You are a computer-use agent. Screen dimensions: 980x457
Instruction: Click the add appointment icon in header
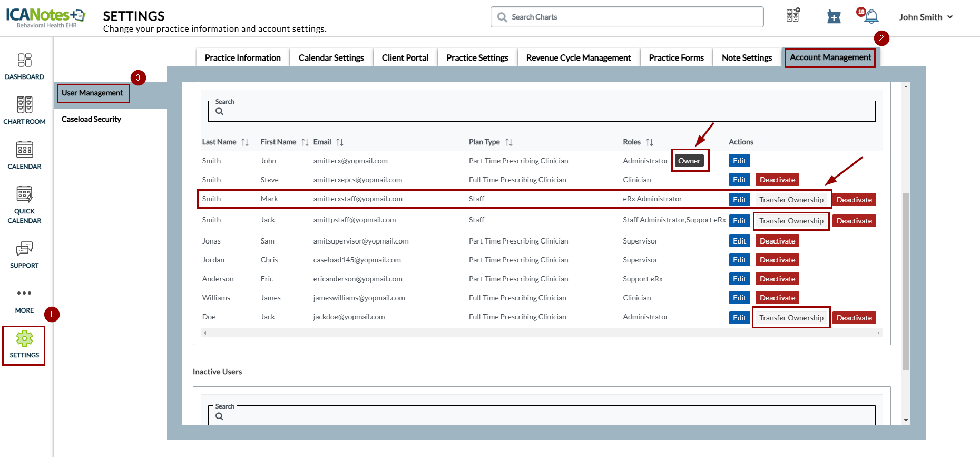pyautogui.click(x=834, y=17)
